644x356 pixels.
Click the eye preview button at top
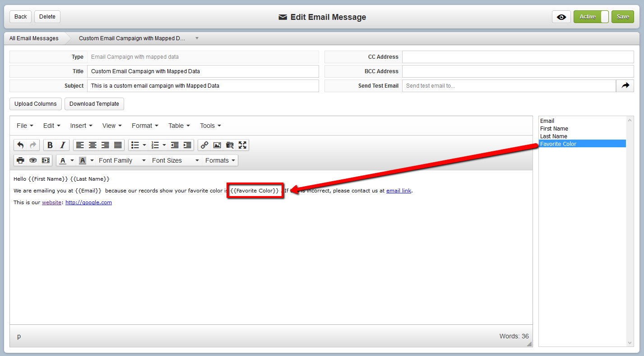pos(561,17)
